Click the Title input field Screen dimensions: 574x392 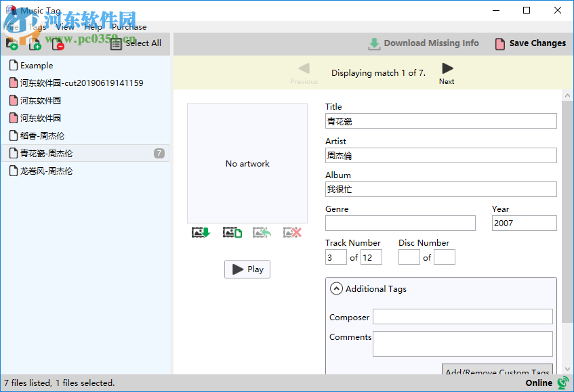coord(440,121)
